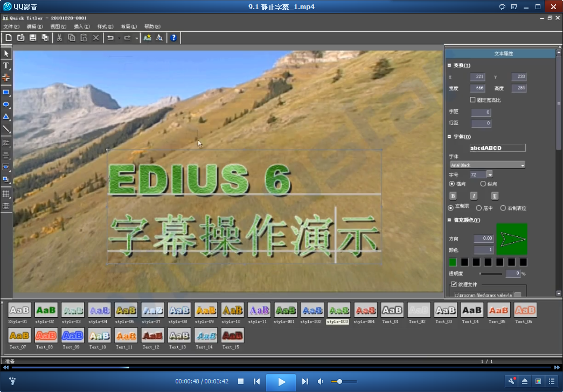Image resolution: width=563 pixels, height=392 pixels.
Task: Open the 布局 menu
Action: (x=129, y=26)
